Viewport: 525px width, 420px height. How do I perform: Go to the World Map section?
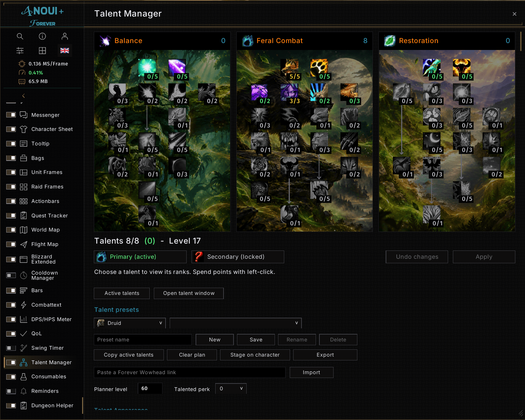pyautogui.click(x=46, y=230)
